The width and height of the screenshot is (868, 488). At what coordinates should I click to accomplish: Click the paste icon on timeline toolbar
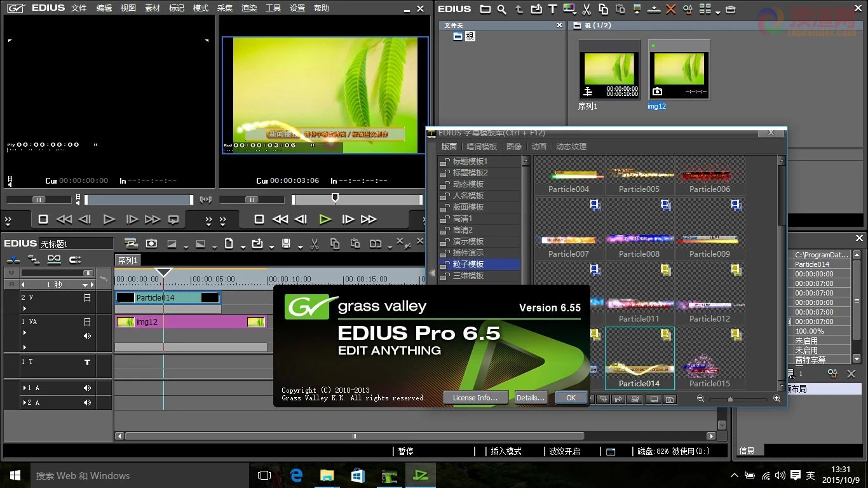pos(355,243)
